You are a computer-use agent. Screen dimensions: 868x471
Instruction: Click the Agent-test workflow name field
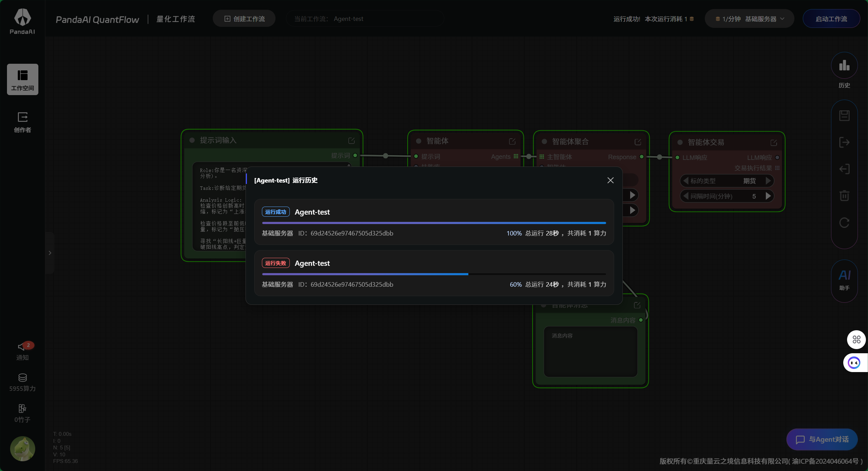[365, 18]
